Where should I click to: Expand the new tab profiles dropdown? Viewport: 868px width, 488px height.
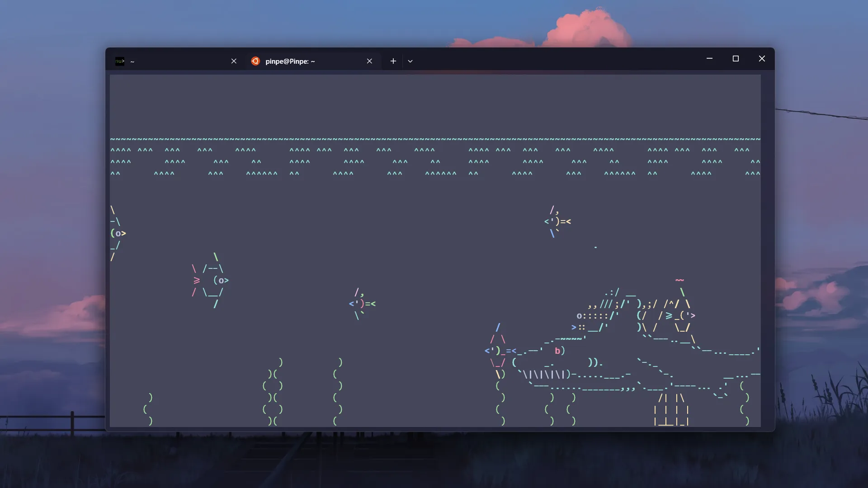(x=410, y=61)
